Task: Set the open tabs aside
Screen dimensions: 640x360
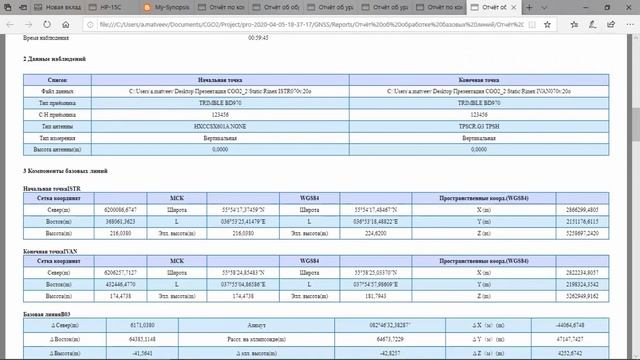Action: 23,7
